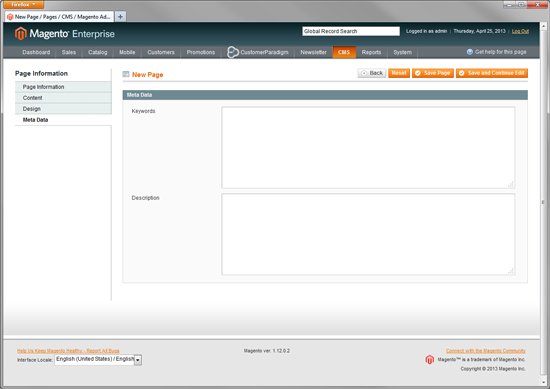Open a new browser tab with plus

tap(120, 16)
